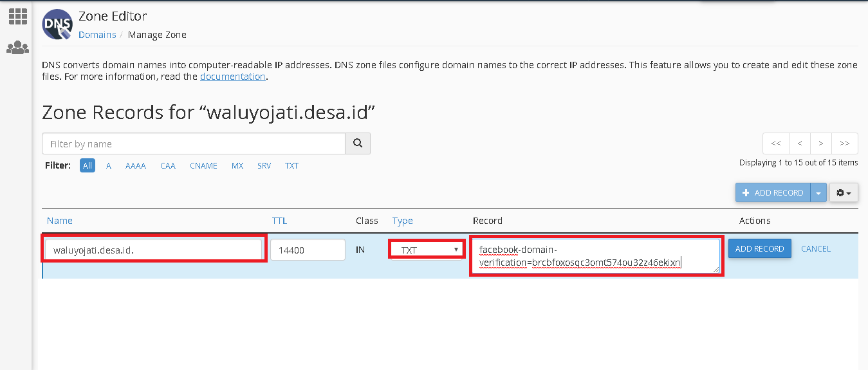The height and width of the screenshot is (370, 868).
Task: Click the search magnifier button
Action: (x=358, y=143)
